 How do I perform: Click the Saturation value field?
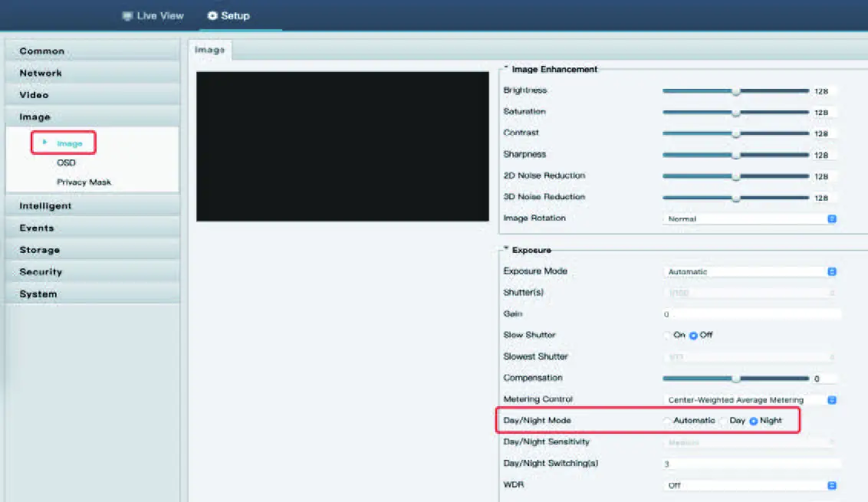[824, 113]
